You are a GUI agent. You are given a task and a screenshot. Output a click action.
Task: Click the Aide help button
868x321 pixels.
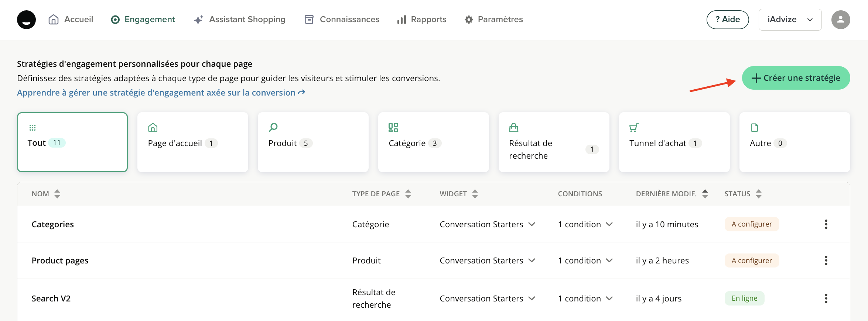pyautogui.click(x=727, y=20)
